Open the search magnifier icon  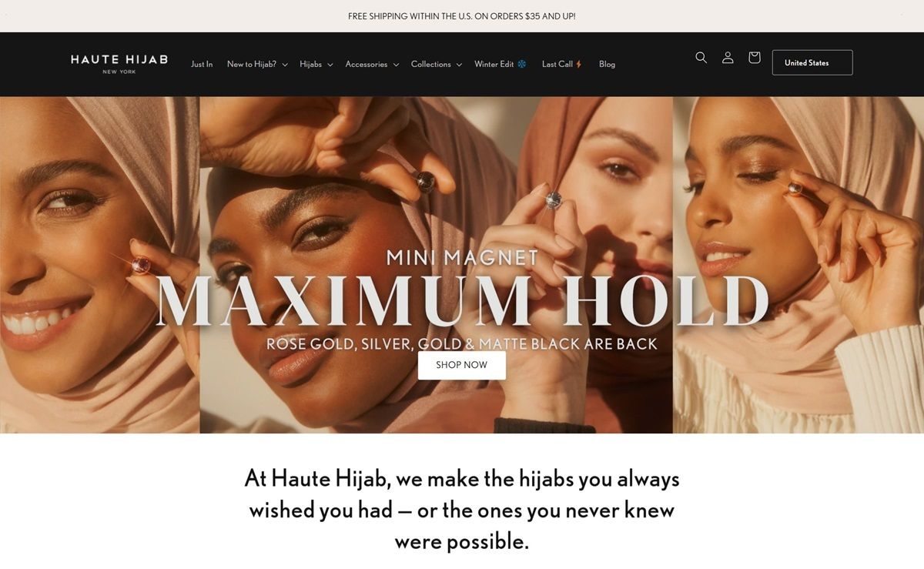coord(701,58)
